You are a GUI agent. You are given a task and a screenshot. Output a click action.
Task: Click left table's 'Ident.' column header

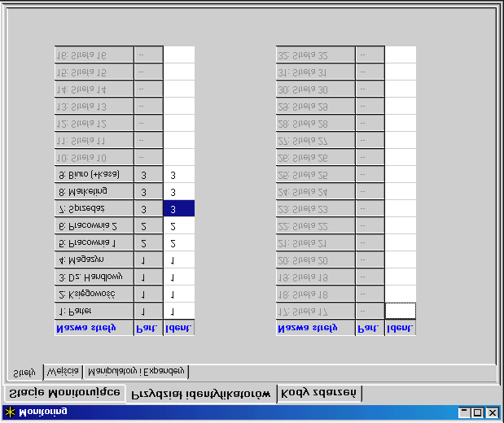point(179,328)
